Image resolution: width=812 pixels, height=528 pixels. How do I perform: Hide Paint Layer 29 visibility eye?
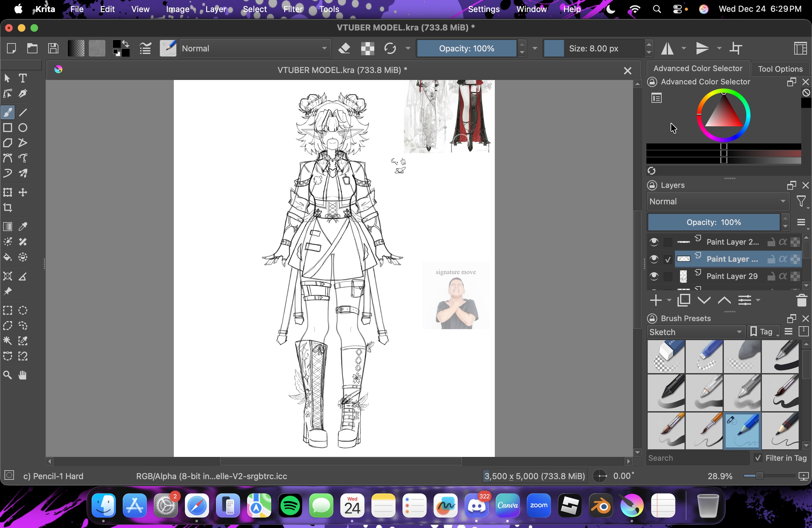tap(654, 276)
